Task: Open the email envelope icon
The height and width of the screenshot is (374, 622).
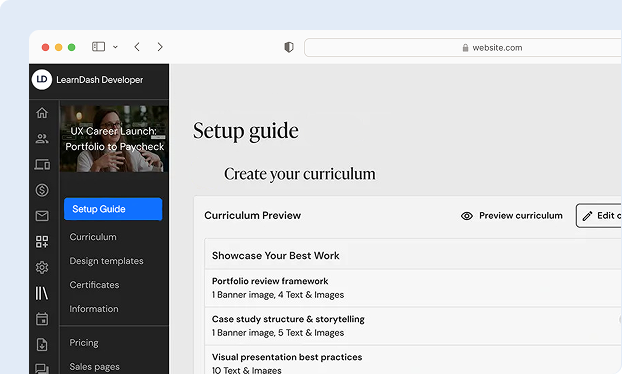Action: click(x=42, y=216)
